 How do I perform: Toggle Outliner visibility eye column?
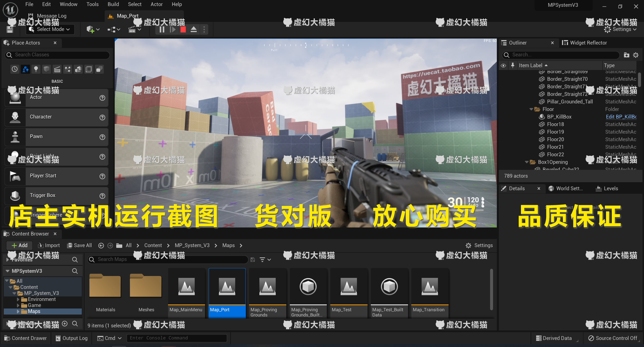(503, 65)
